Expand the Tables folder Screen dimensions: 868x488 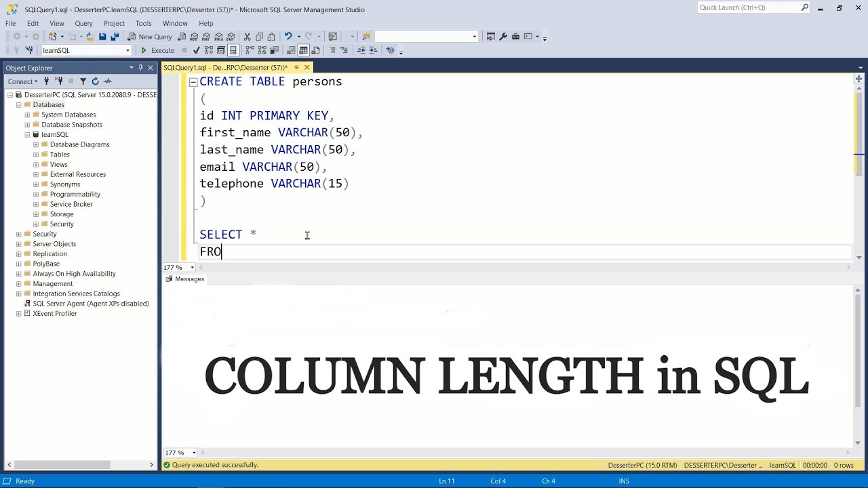[x=36, y=155]
